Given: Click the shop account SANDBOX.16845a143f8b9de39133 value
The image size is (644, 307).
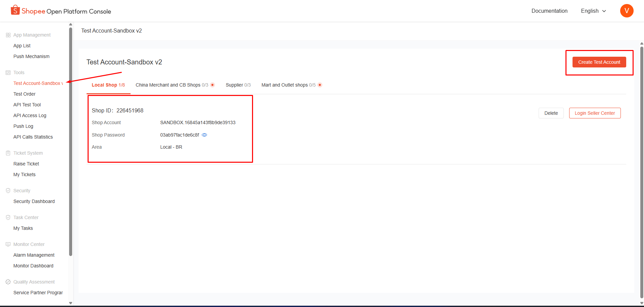Looking at the screenshot, I should tap(198, 123).
